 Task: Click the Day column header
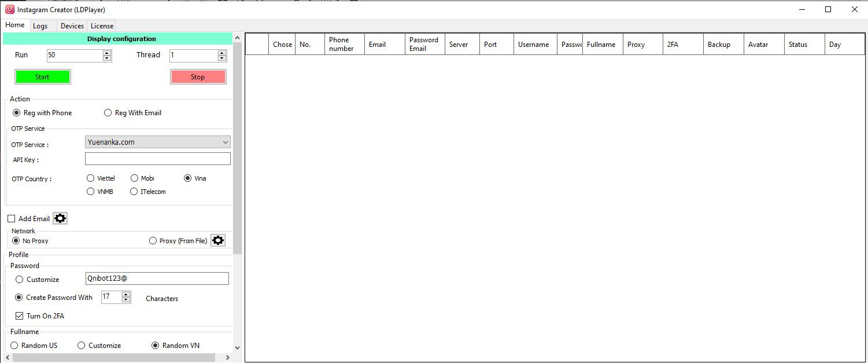coord(845,45)
